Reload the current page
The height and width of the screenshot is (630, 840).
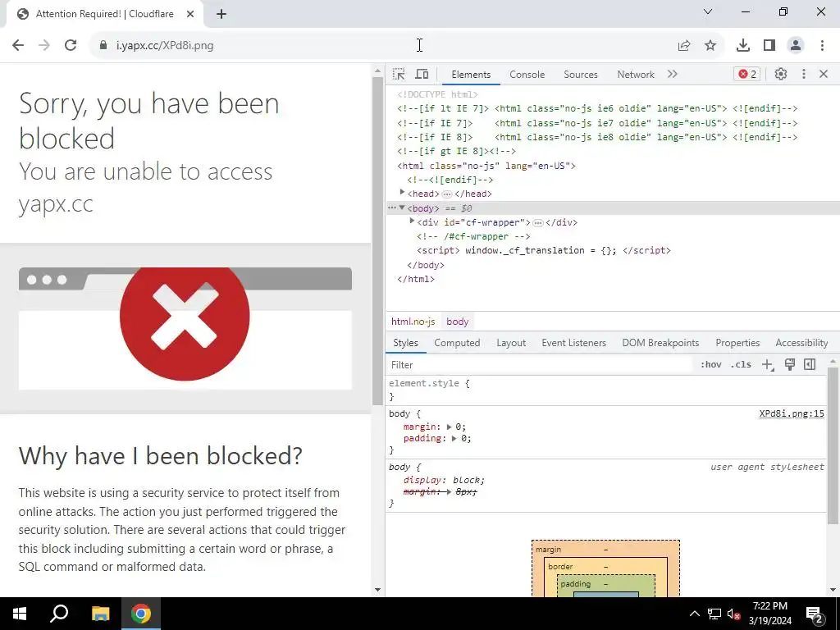click(x=71, y=46)
